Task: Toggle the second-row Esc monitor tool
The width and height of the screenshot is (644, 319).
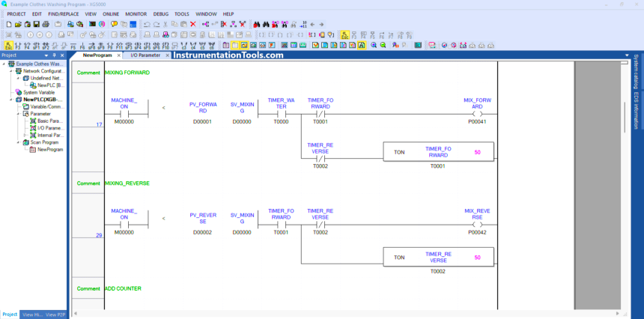Action: click(344, 35)
